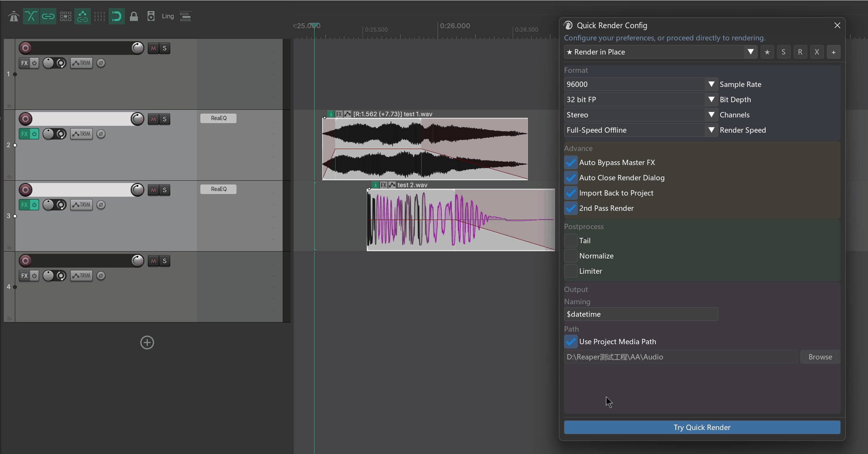The image size is (868, 454).
Task: Click TRIM envelope button on track 1
Action: pos(82,63)
